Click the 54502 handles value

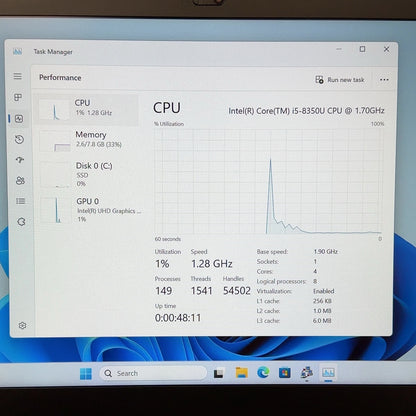coord(237,291)
